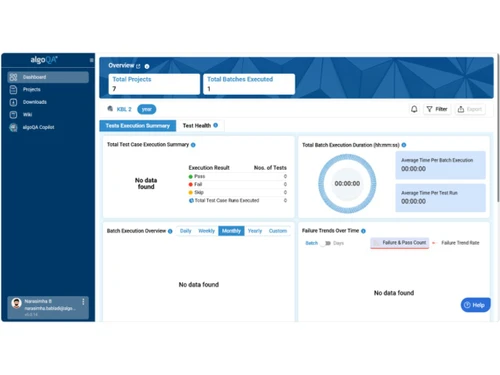The height and width of the screenshot is (375, 500).
Task: Show Failure Trends Over Time info icon
Action: click(363, 231)
